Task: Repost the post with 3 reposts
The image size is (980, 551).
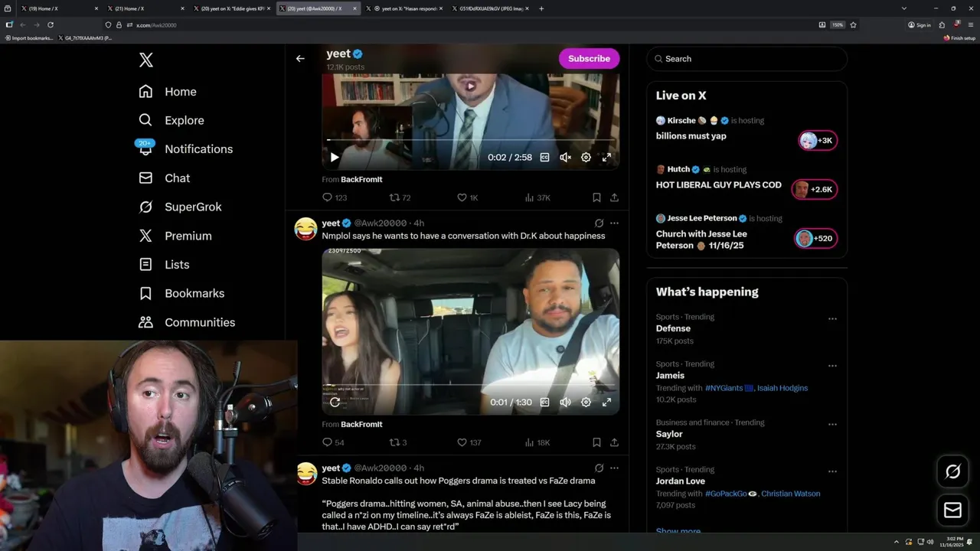Action: [x=398, y=442]
